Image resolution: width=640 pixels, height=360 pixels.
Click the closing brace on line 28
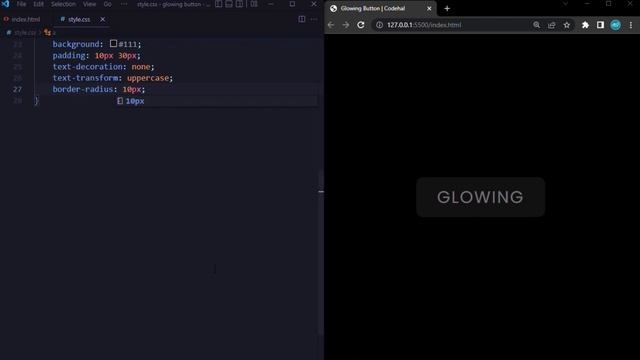(36, 100)
